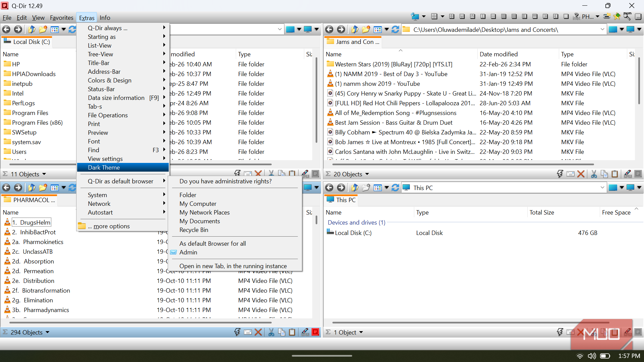Sort by Date modified in the Jams and Concerts pane
Image resolution: width=644 pixels, height=362 pixels.
click(x=499, y=54)
